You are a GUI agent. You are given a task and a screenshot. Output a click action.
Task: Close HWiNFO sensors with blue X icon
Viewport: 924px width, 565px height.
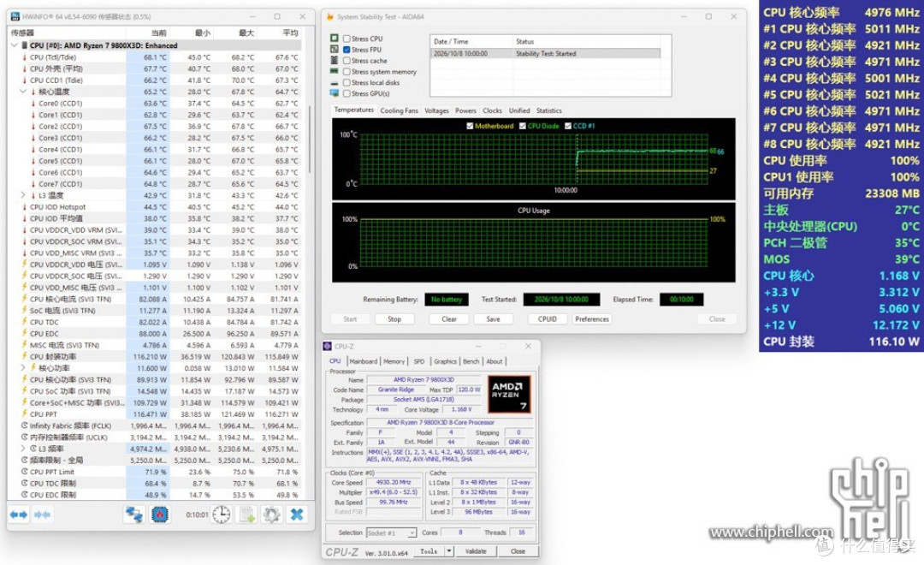tap(297, 514)
